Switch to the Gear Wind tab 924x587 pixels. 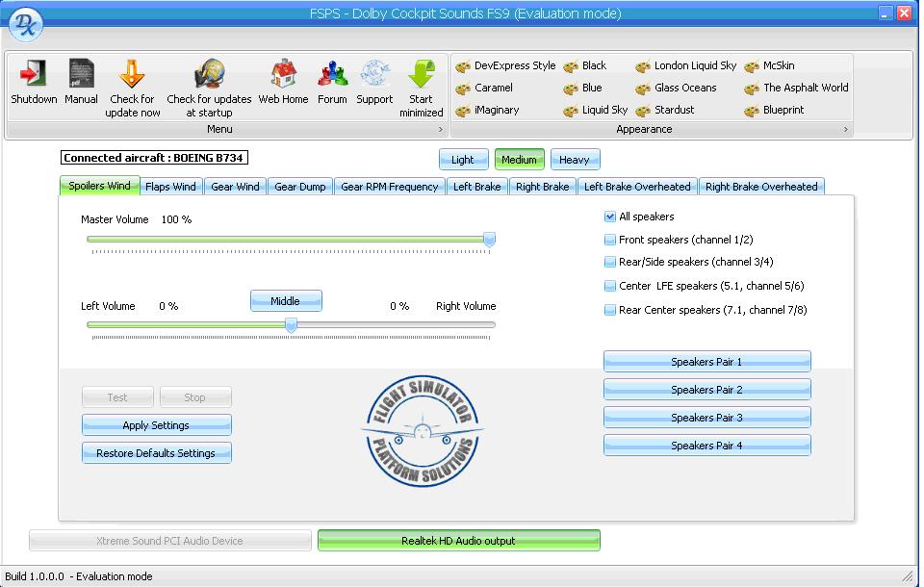235,187
